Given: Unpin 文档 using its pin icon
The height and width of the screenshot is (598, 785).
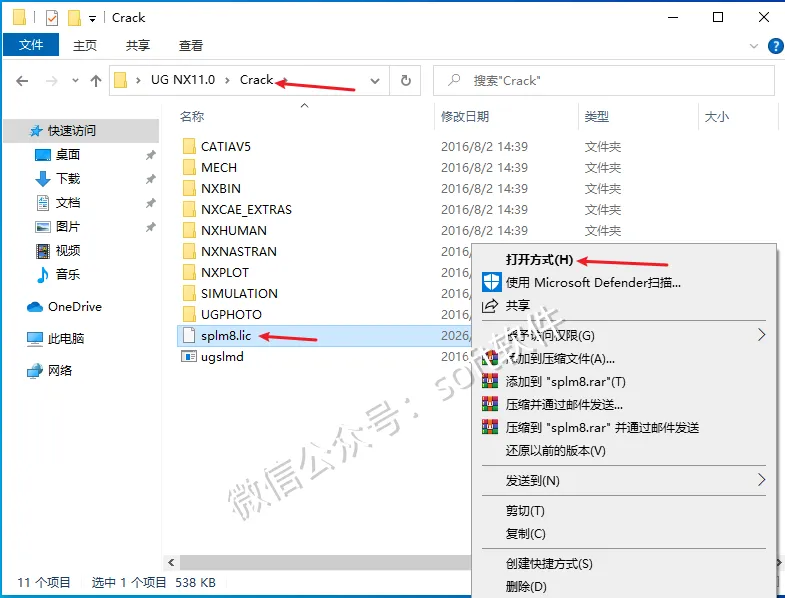Looking at the screenshot, I should pos(150,203).
